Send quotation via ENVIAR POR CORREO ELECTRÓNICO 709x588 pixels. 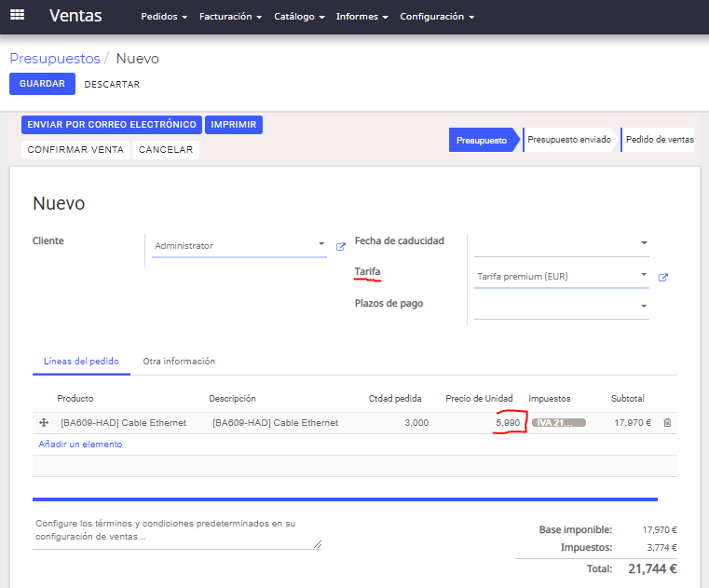coord(112,124)
